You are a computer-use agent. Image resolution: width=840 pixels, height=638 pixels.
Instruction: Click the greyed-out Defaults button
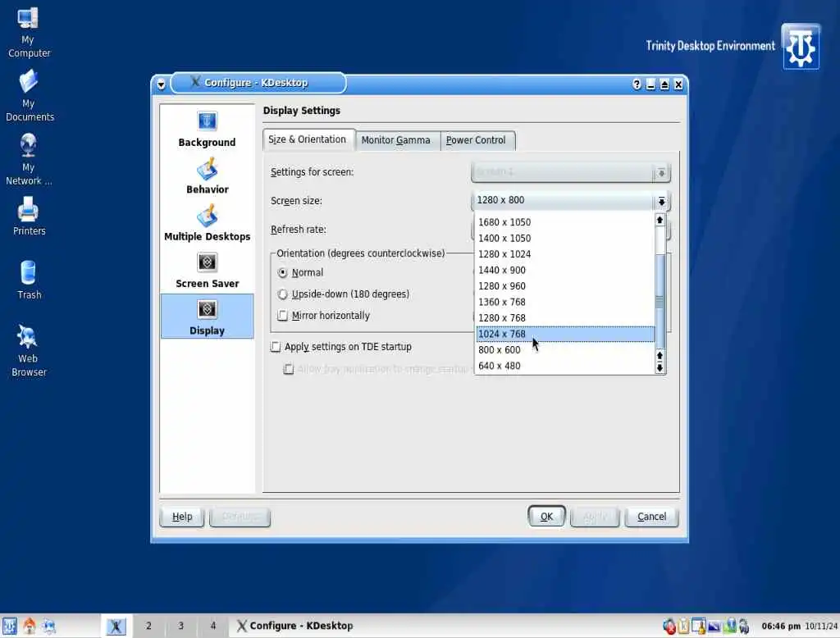(x=240, y=517)
